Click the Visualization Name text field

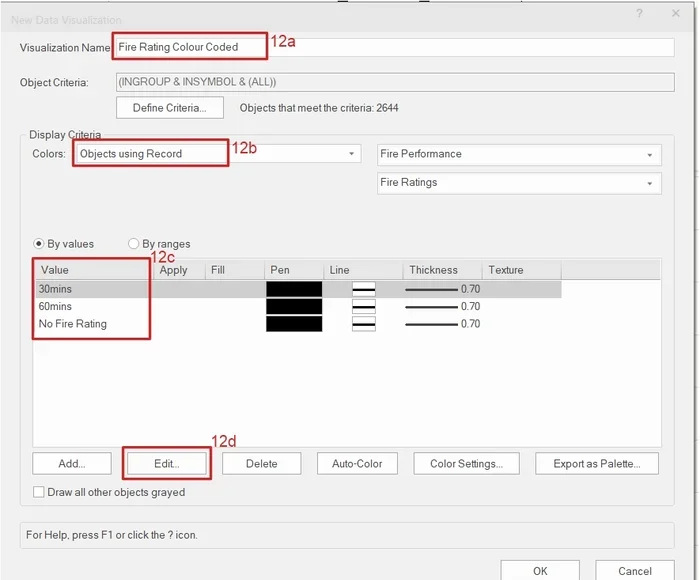(395, 47)
